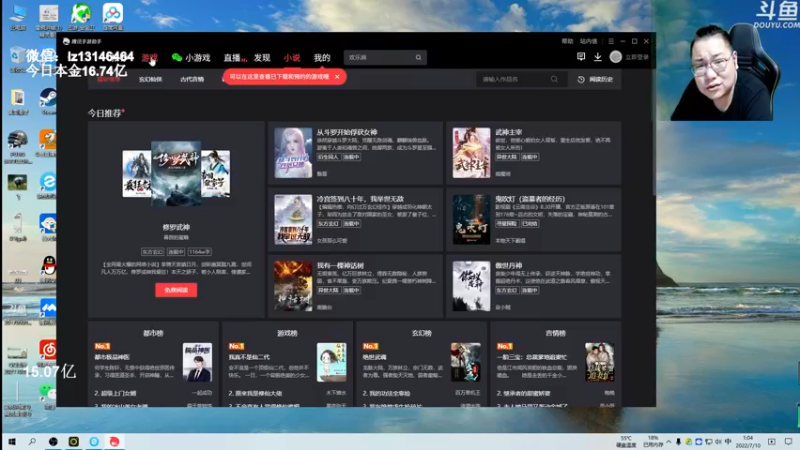The height and width of the screenshot is (450, 800).
Task: Click 2. 我的功法全靠捡 in 玄幻榜
Action: point(386,393)
